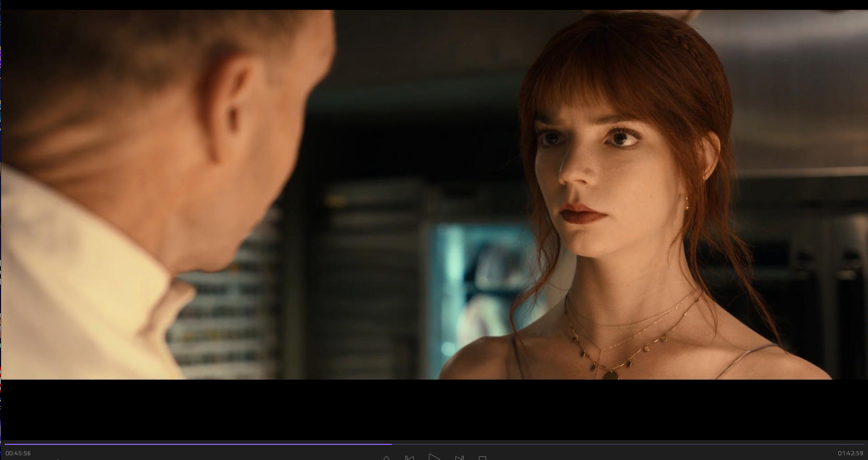Image resolution: width=868 pixels, height=460 pixels.
Task: Skip to the next track
Action: click(459, 458)
